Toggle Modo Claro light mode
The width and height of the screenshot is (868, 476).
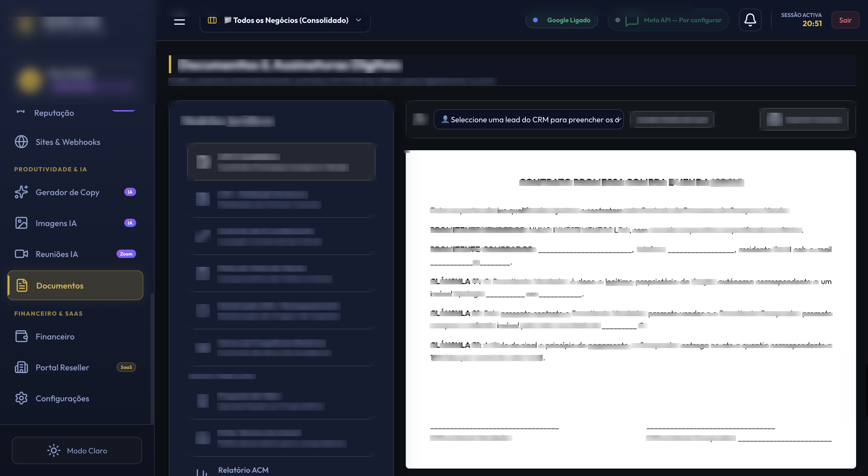point(77,450)
